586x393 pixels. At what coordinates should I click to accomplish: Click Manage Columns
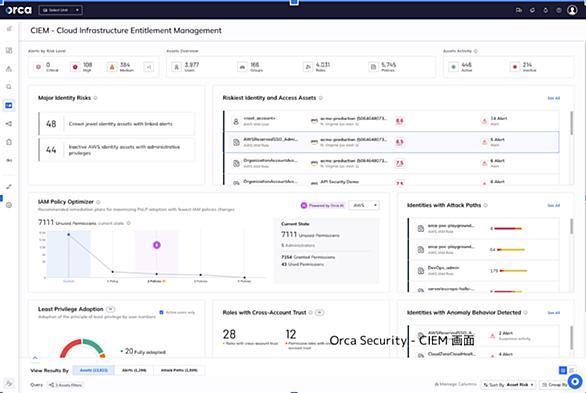(x=455, y=384)
